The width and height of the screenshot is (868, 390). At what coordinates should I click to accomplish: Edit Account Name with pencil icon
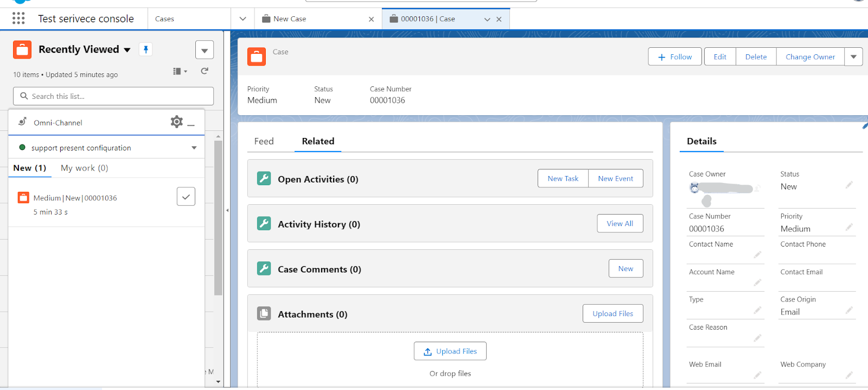[x=757, y=282]
